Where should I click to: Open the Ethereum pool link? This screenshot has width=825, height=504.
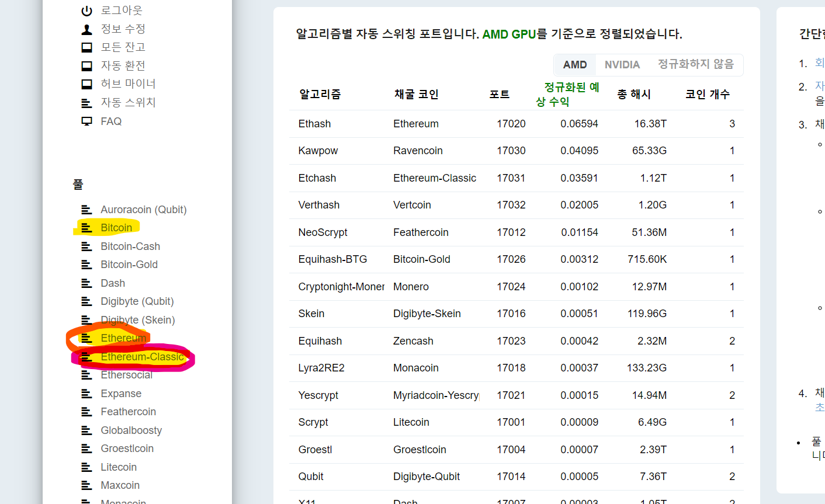point(123,338)
